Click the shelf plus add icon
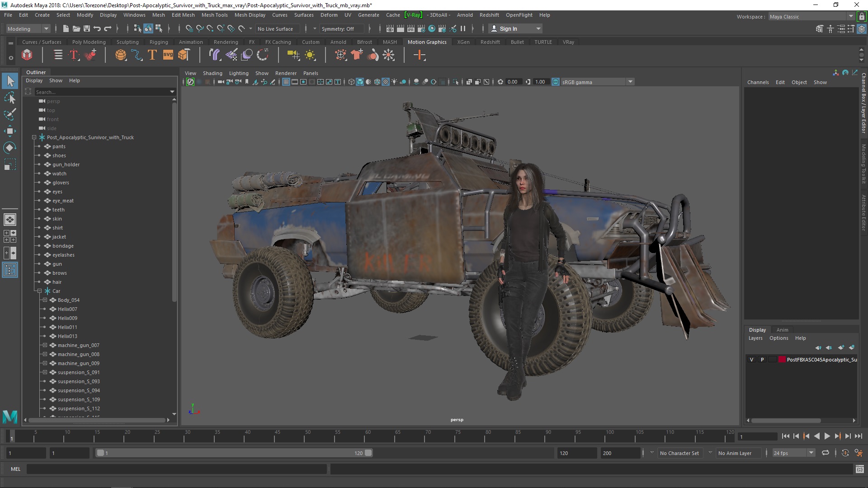Viewport: 868px width, 488px height. [x=420, y=55]
